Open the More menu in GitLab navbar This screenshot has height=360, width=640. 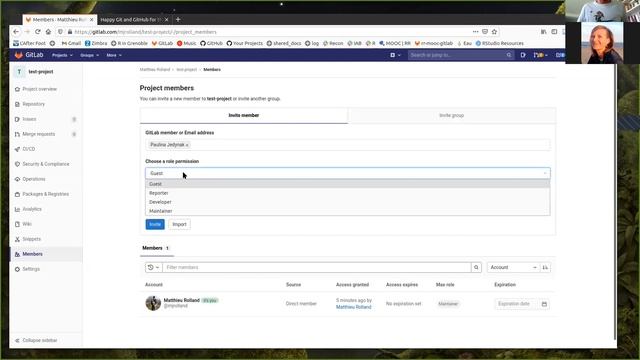click(114, 55)
